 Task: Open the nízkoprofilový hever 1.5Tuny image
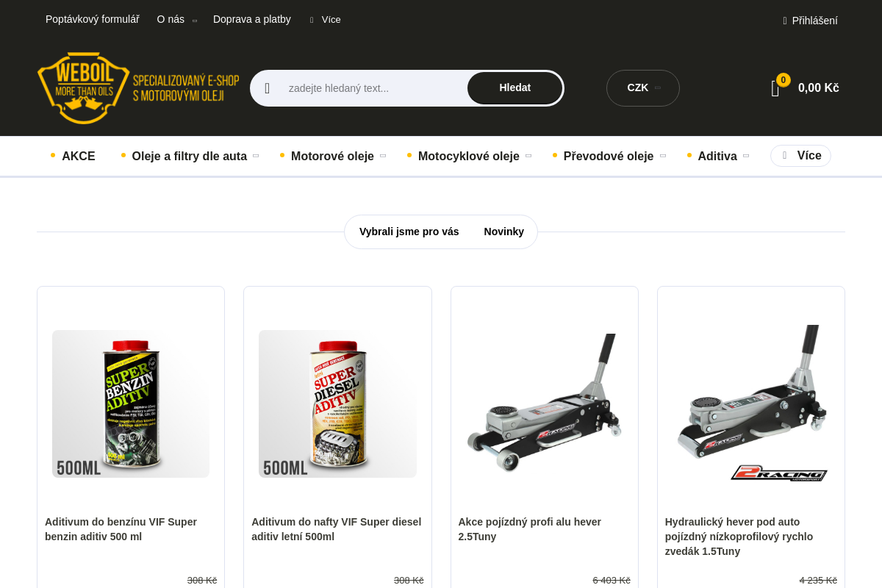751,404
